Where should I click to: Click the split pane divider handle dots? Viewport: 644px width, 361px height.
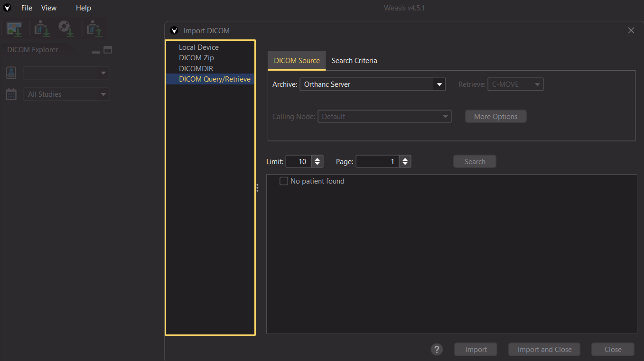(x=257, y=188)
